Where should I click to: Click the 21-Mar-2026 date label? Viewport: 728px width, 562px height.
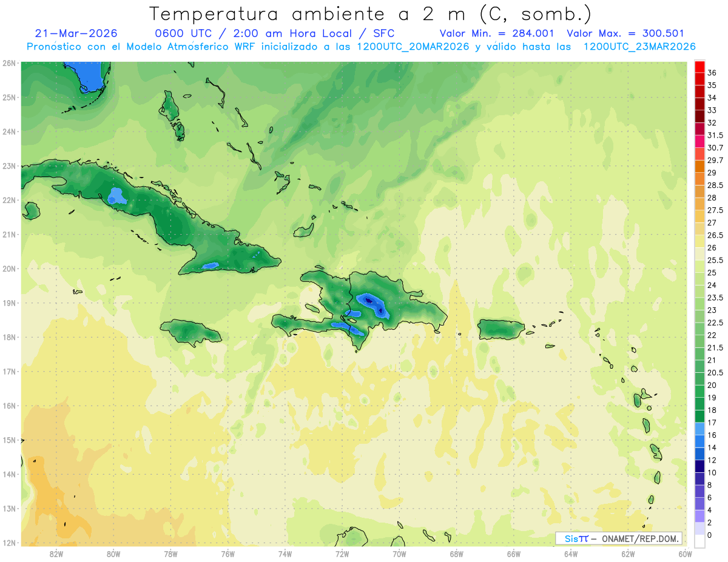[x=76, y=33]
